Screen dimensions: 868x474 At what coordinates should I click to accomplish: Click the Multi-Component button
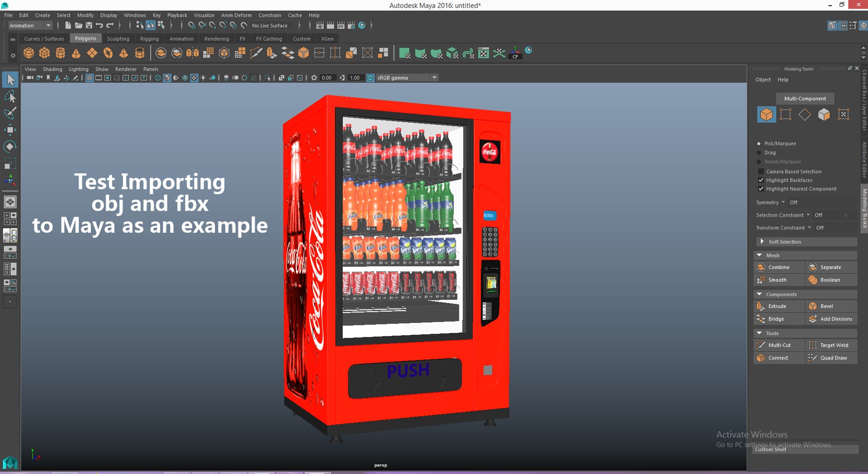805,99
